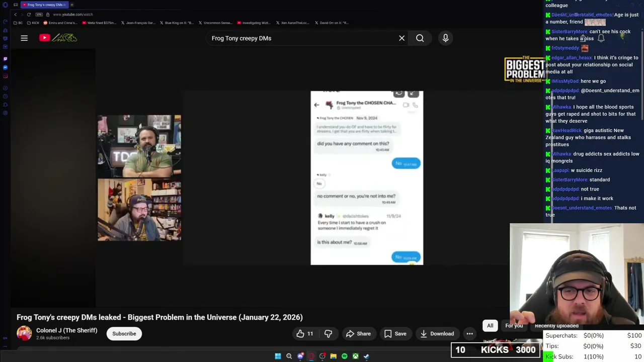The width and height of the screenshot is (644, 362).
Task: Click chat username Laapapi
Action: tap(560, 170)
